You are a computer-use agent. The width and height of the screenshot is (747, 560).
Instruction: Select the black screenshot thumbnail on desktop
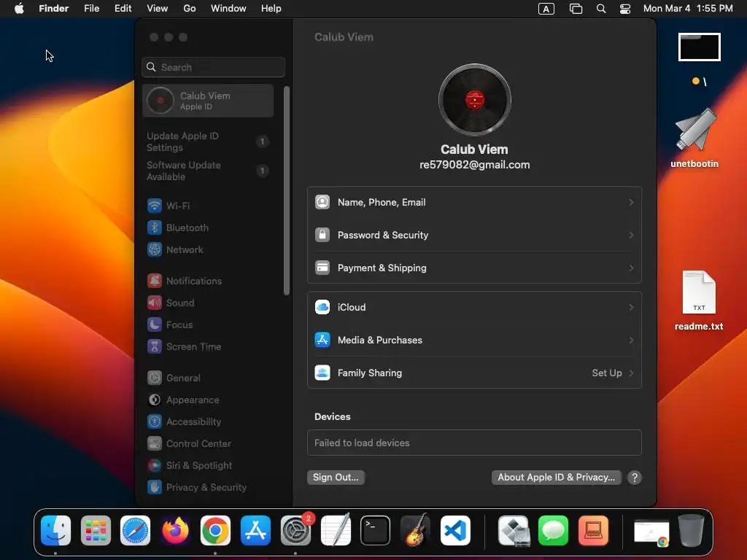[700, 47]
